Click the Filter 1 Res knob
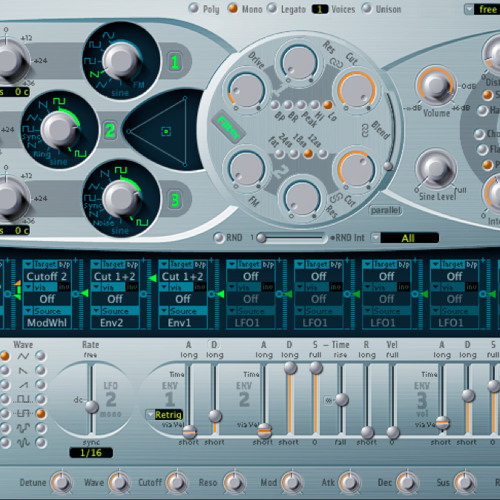500x500 pixels. point(299,62)
